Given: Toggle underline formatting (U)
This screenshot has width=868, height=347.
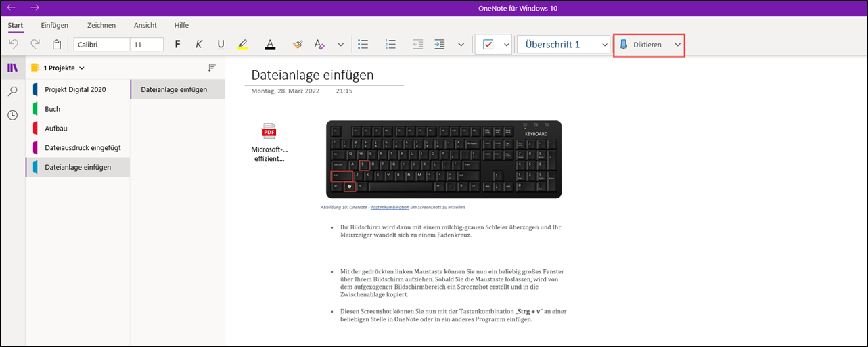Looking at the screenshot, I should [x=221, y=44].
